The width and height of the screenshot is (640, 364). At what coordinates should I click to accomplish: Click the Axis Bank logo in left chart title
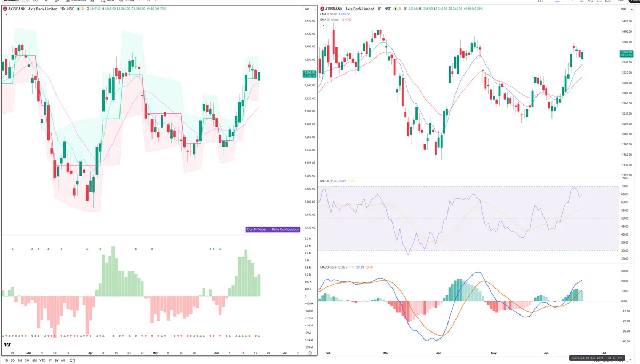(5, 9)
